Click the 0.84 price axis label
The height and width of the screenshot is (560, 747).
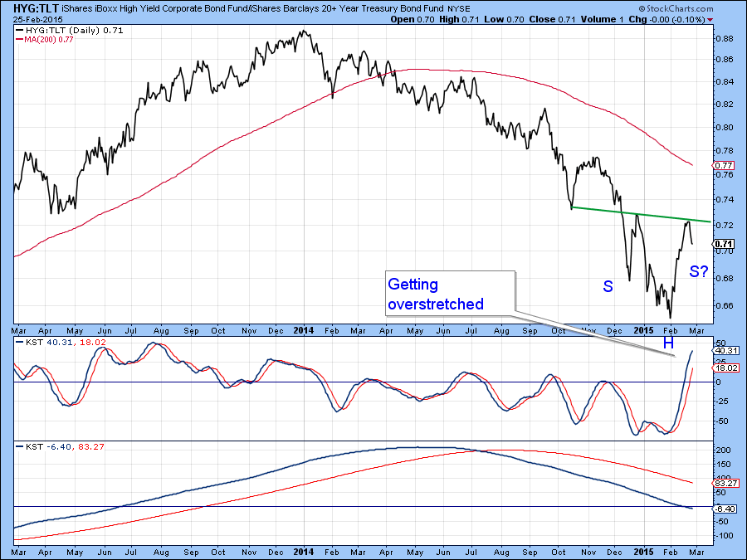coord(725,82)
